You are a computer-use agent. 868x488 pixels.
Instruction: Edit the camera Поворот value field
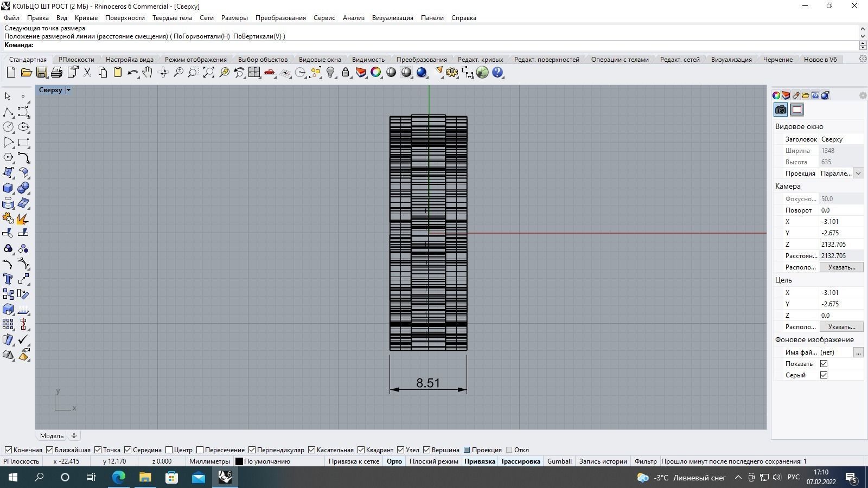pos(841,210)
